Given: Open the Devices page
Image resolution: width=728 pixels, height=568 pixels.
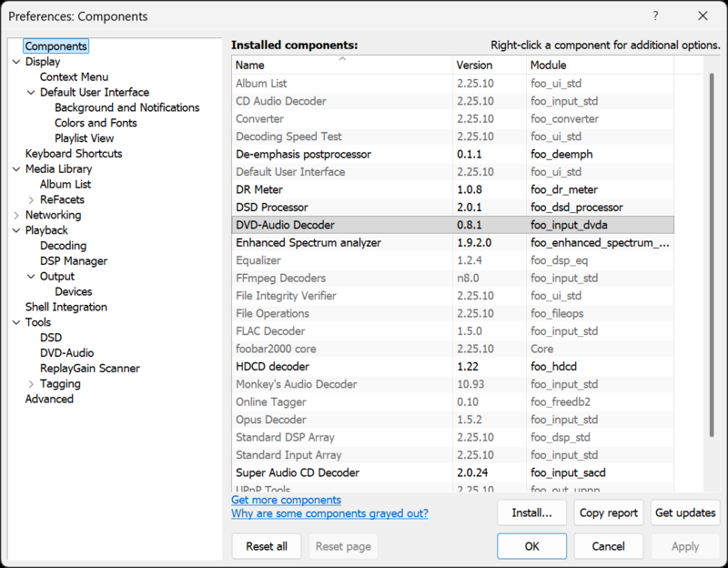Looking at the screenshot, I should coord(74,291).
